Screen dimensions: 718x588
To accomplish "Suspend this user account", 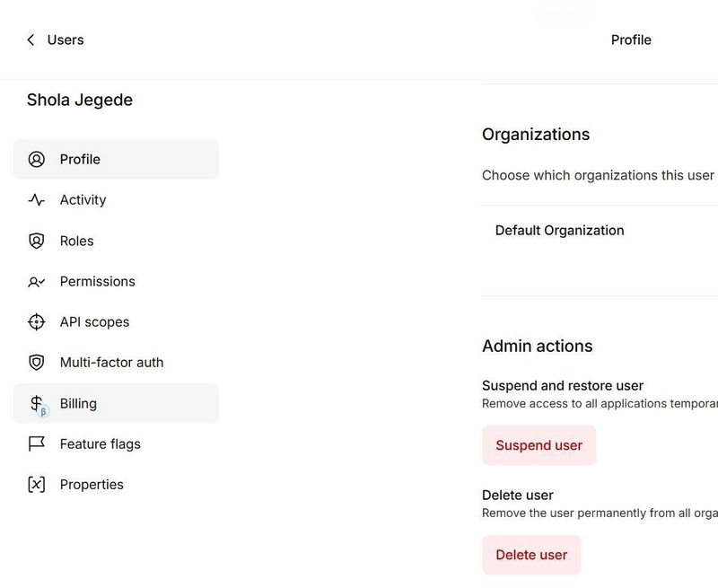I will (539, 445).
